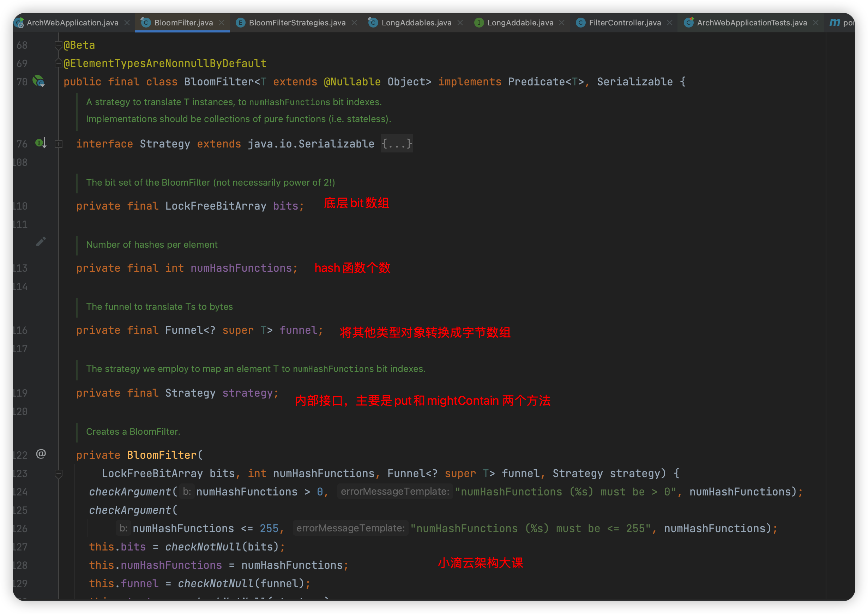The image size is (868, 614).
Task: Close the BloomFilter.java tab
Action: [x=222, y=23]
